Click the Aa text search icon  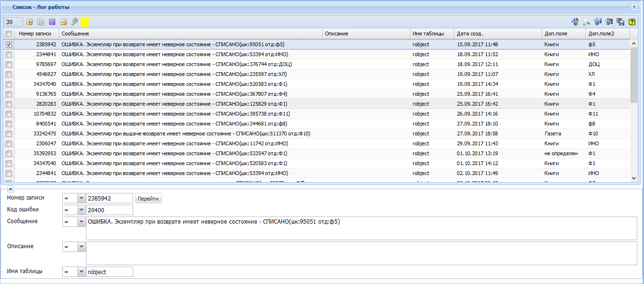[575, 22]
